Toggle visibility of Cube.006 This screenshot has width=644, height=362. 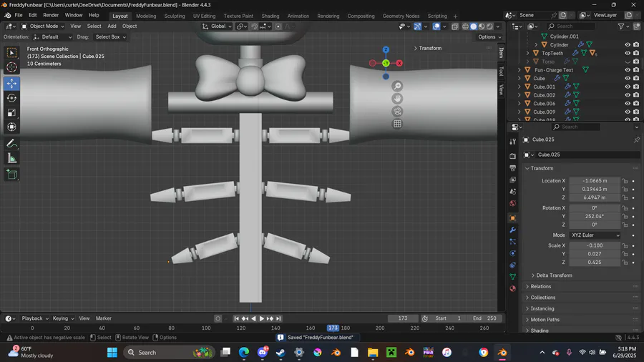627,104
